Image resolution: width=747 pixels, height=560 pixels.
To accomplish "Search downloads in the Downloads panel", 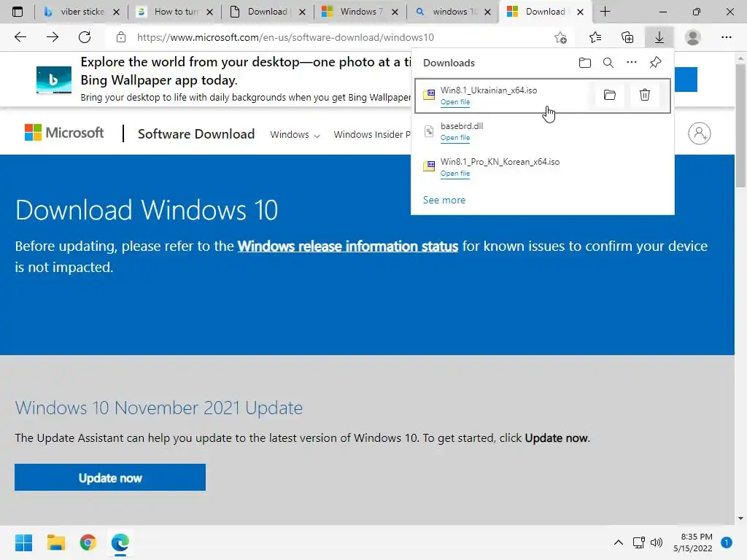I will click(608, 63).
